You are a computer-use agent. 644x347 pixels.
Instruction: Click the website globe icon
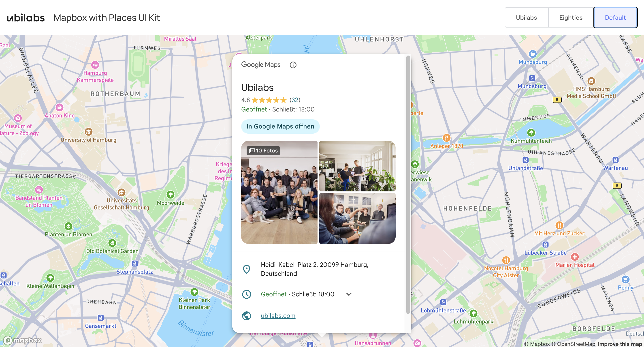[x=247, y=316]
